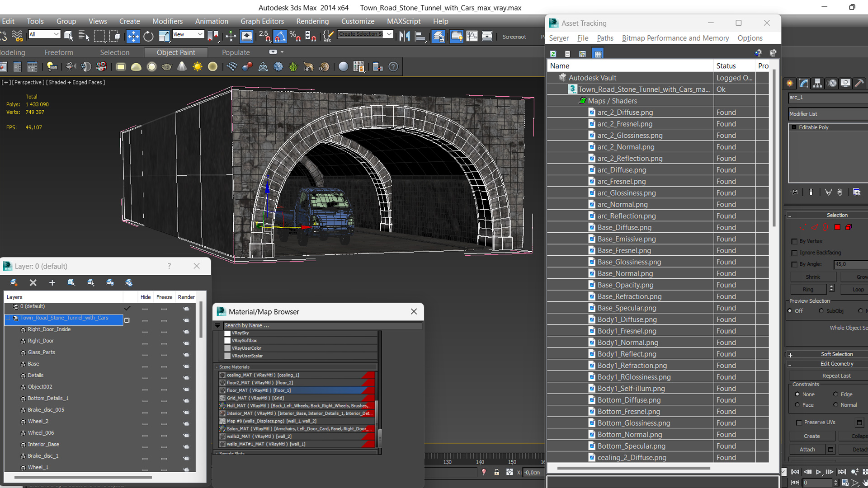Click the Add selected objects plus icon
Viewport: 868px width, 488px height.
52,283
